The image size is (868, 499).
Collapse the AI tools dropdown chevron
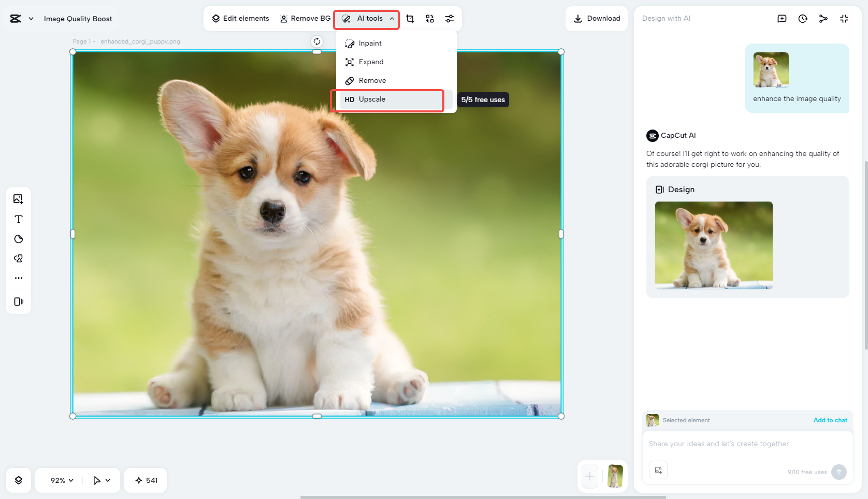pos(392,18)
